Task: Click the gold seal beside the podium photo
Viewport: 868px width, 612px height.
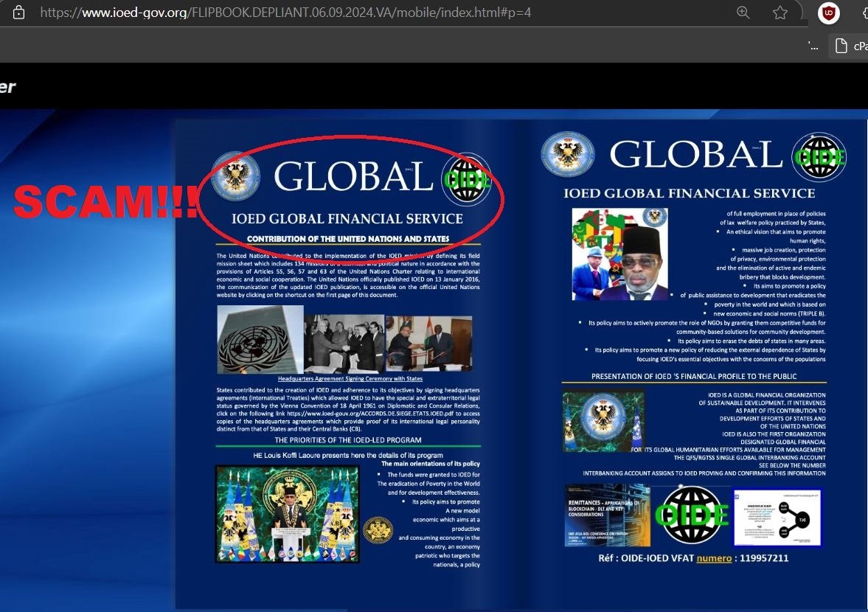Action: pyautogui.click(x=378, y=531)
